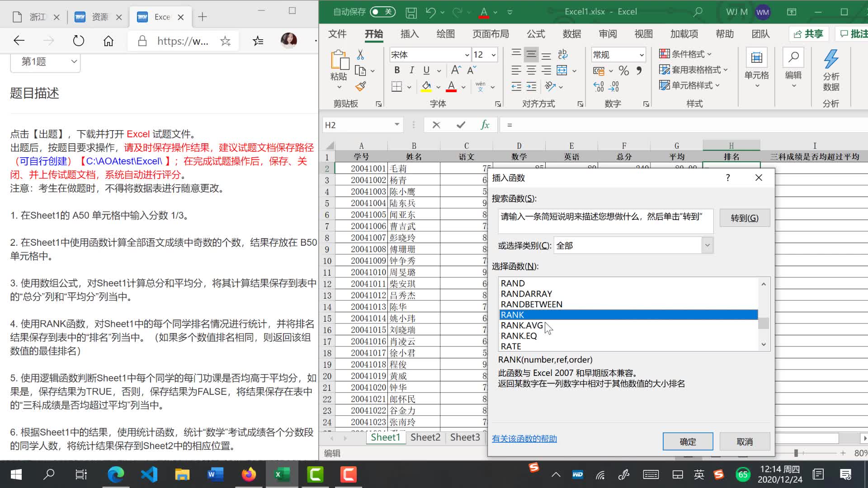Image resolution: width=868 pixels, height=488 pixels.
Task: Toggle underline formatting
Action: (x=426, y=70)
